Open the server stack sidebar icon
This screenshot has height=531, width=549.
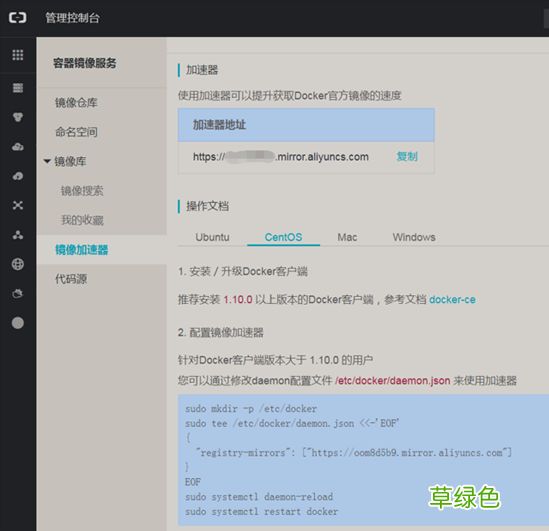(x=18, y=88)
